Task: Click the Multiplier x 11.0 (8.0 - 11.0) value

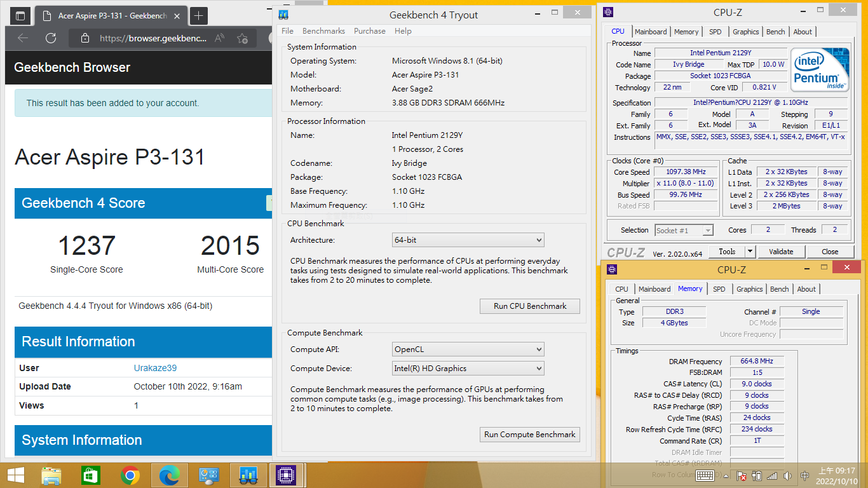Action: pyautogui.click(x=686, y=183)
